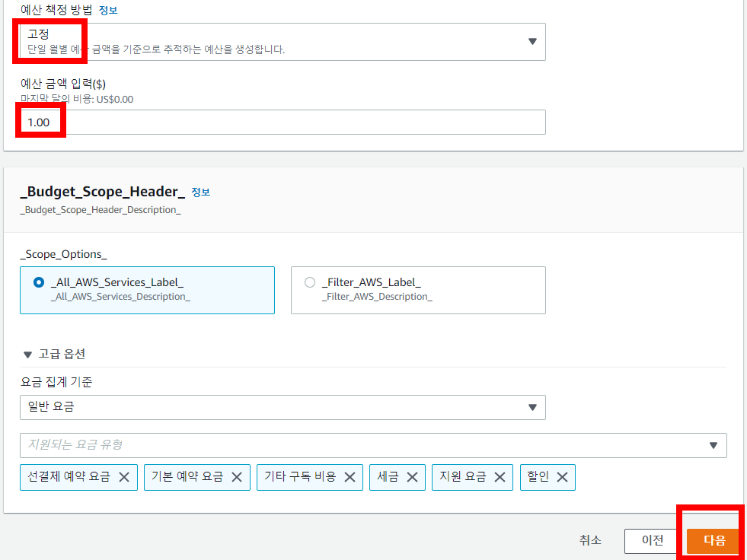Remove the 기본 예약 요금 tag
This screenshot has width=747, height=560.
237,477
